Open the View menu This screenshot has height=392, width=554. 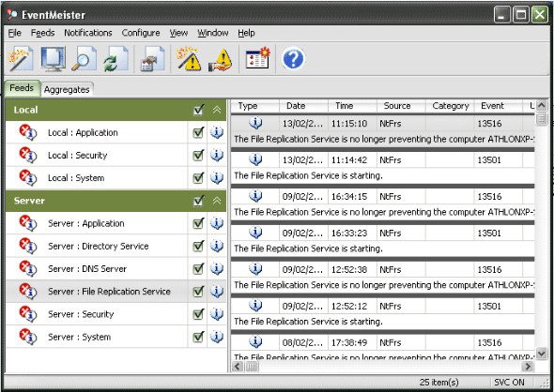coord(178,33)
